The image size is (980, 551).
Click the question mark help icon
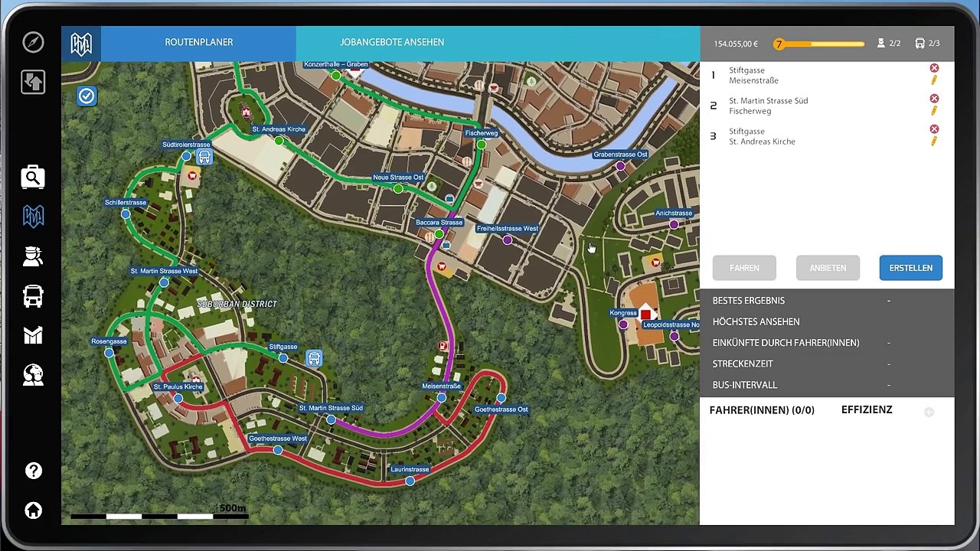point(33,471)
